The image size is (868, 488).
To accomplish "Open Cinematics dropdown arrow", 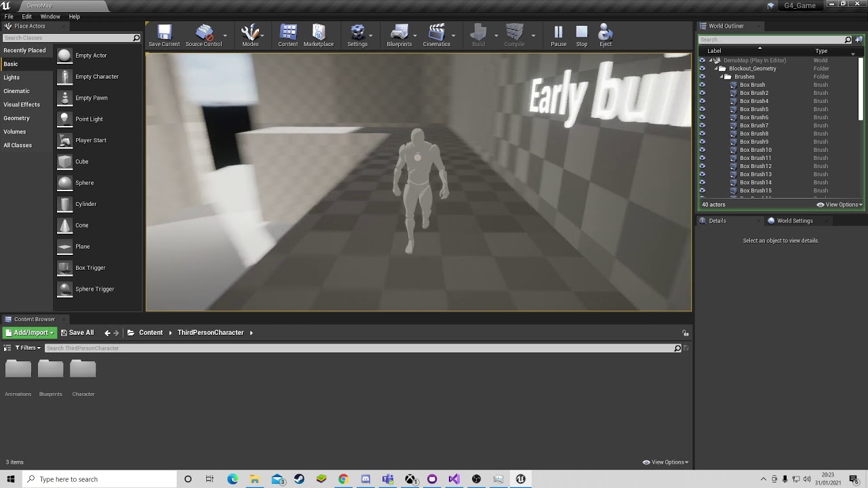I will 453,36.
